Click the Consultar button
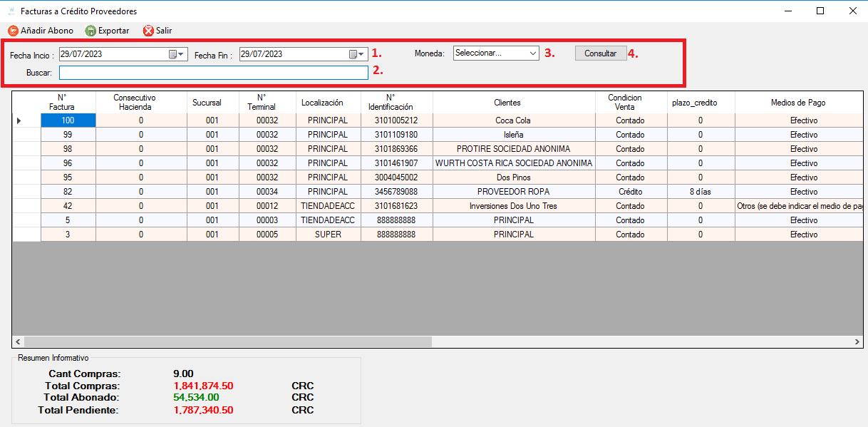 point(601,53)
